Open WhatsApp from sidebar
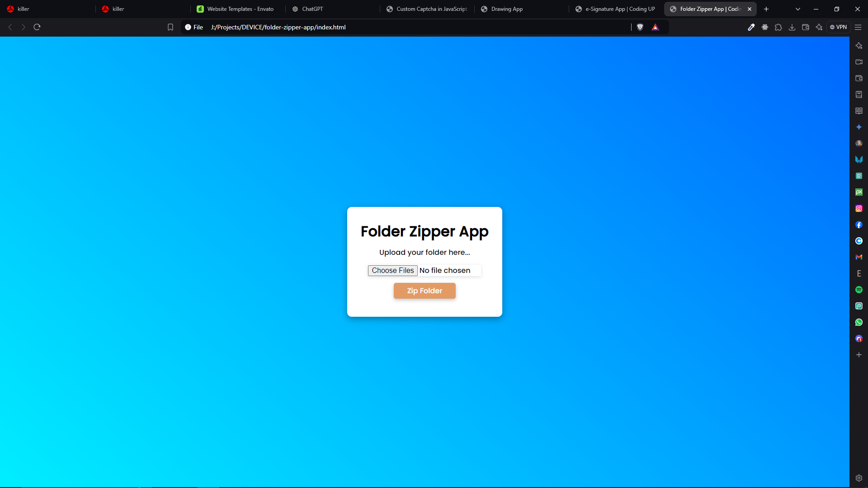The height and width of the screenshot is (488, 868). click(x=859, y=322)
